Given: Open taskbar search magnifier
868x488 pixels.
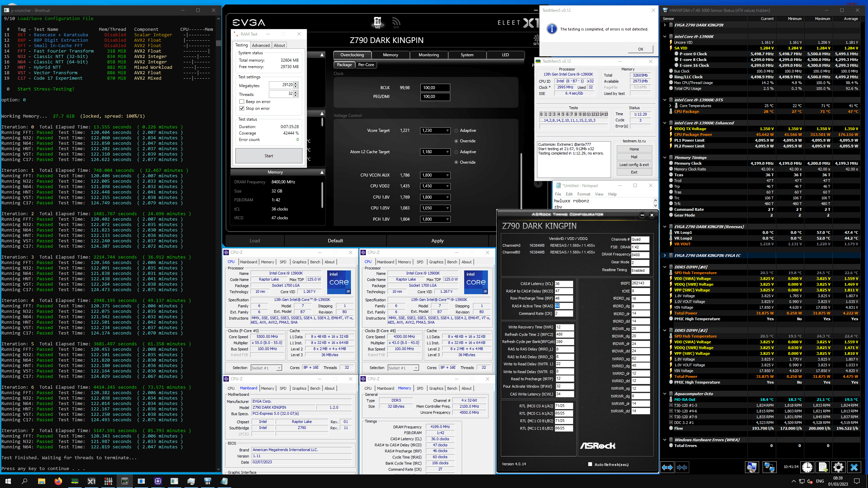Looking at the screenshot, I should pyautogui.click(x=24, y=481).
